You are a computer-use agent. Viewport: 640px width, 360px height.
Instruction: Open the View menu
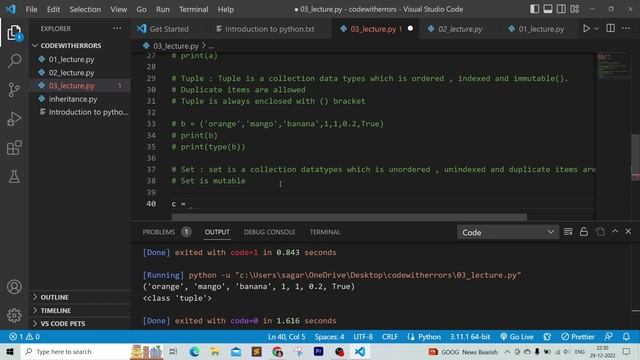[x=118, y=9]
